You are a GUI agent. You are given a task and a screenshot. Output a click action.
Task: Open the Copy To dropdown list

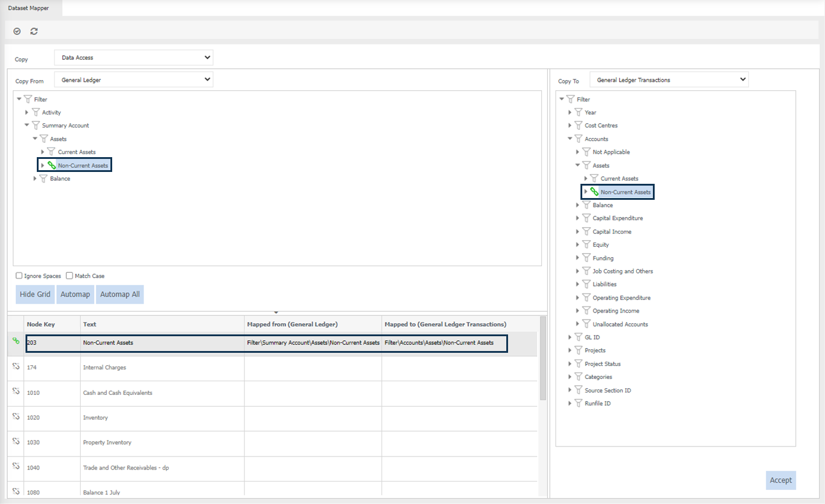coord(669,80)
